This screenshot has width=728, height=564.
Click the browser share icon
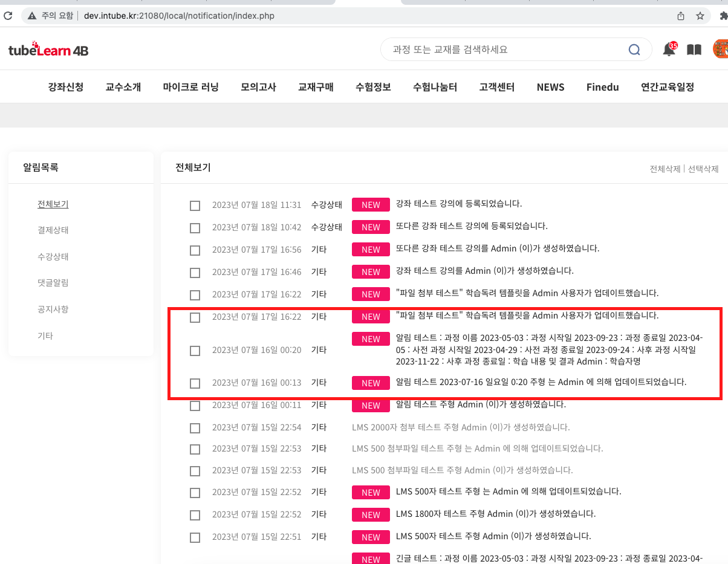coord(681,16)
